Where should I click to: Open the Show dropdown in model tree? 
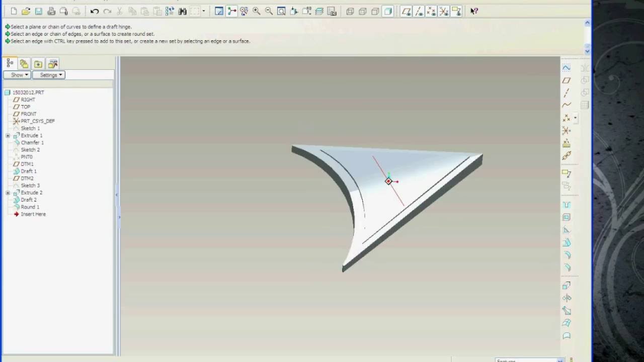(x=17, y=75)
